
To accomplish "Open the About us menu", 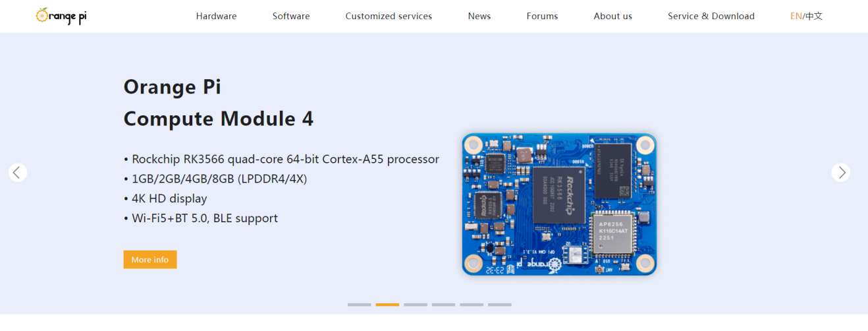I will point(613,16).
